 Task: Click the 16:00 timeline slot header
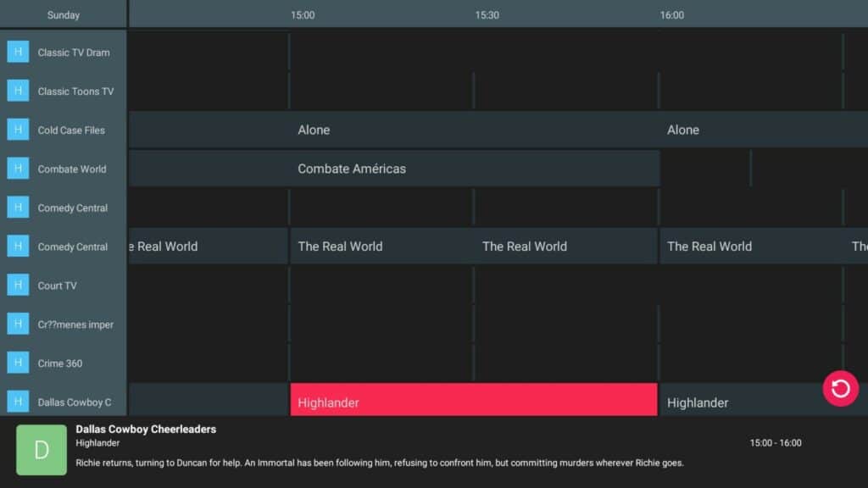(x=671, y=14)
